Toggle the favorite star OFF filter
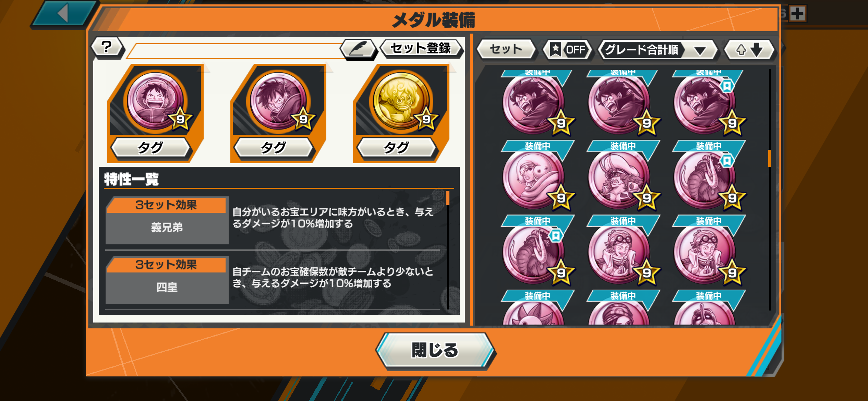The width and height of the screenshot is (868, 401). (568, 50)
